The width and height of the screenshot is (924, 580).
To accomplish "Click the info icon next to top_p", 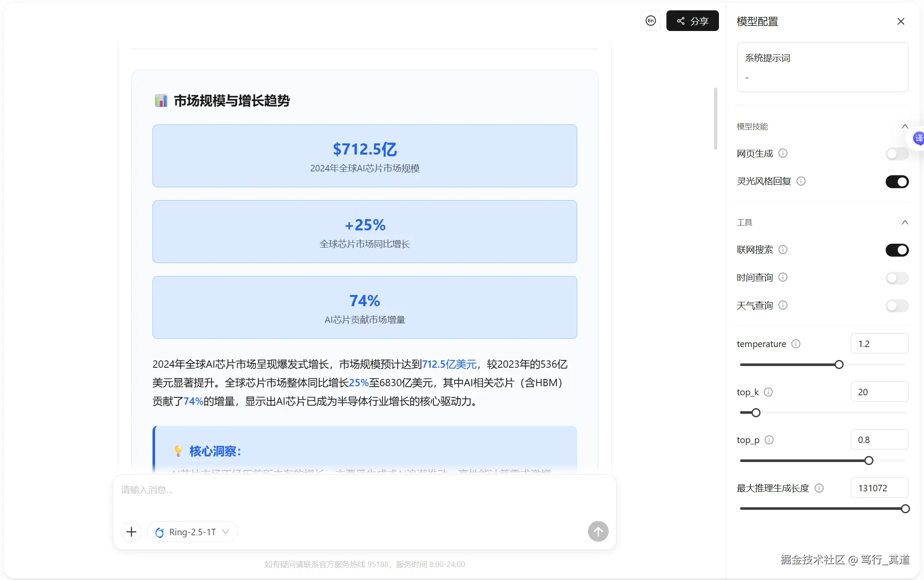I will [x=769, y=440].
